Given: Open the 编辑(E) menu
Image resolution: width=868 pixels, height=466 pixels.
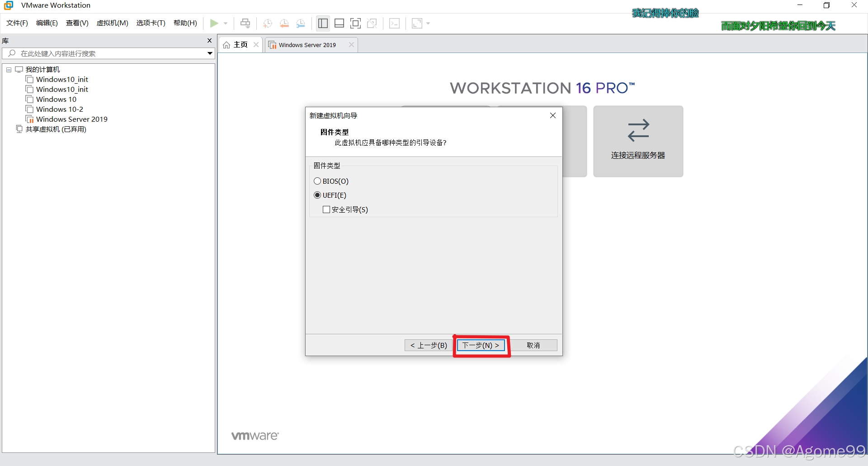Looking at the screenshot, I should tap(47, 23).
